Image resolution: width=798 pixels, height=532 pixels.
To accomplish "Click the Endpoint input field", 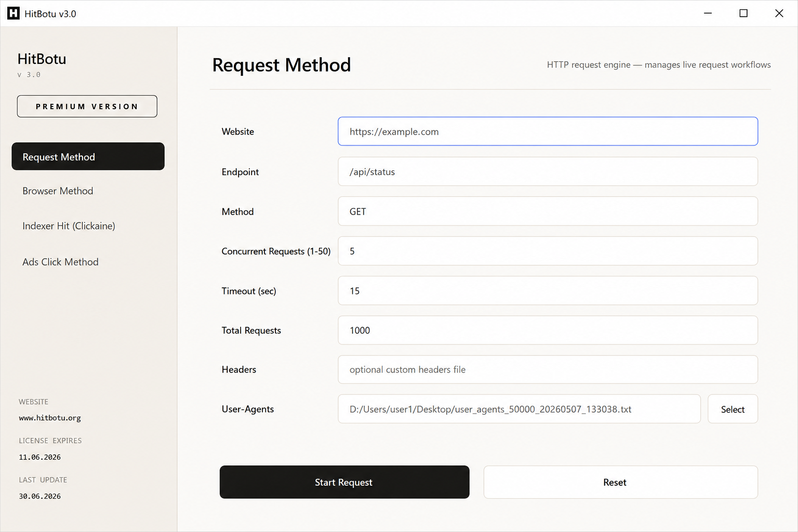I will 548,171.
